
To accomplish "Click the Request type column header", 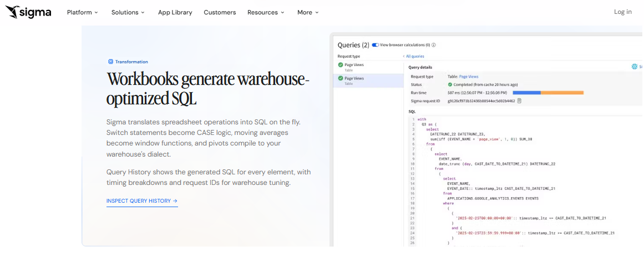I will [349, 56].
